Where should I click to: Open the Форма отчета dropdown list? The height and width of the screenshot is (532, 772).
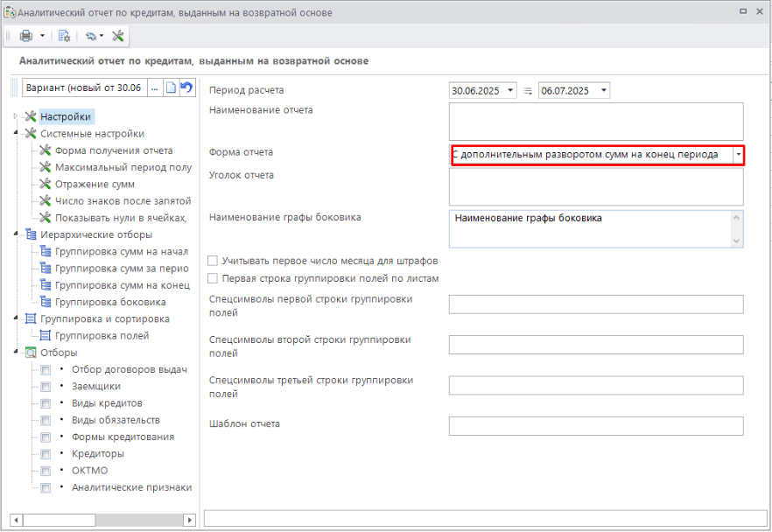(x=738, y=154)
